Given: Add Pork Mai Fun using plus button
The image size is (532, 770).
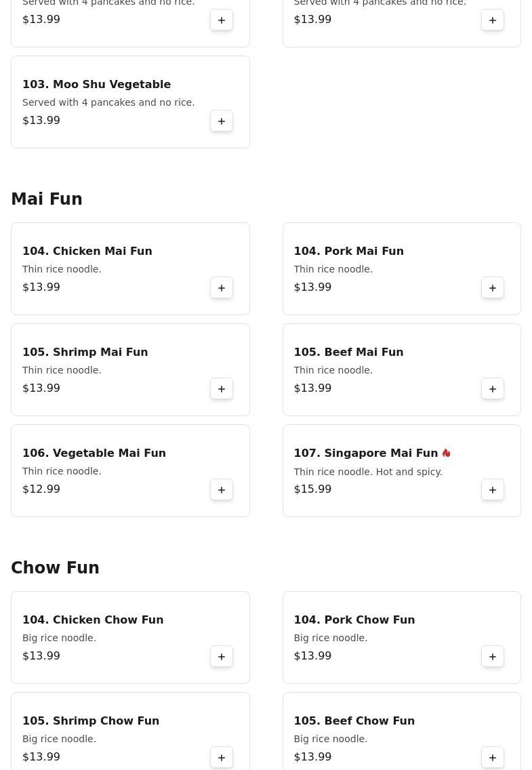Looking at the screenshot, I should click(x=493, y=287).
